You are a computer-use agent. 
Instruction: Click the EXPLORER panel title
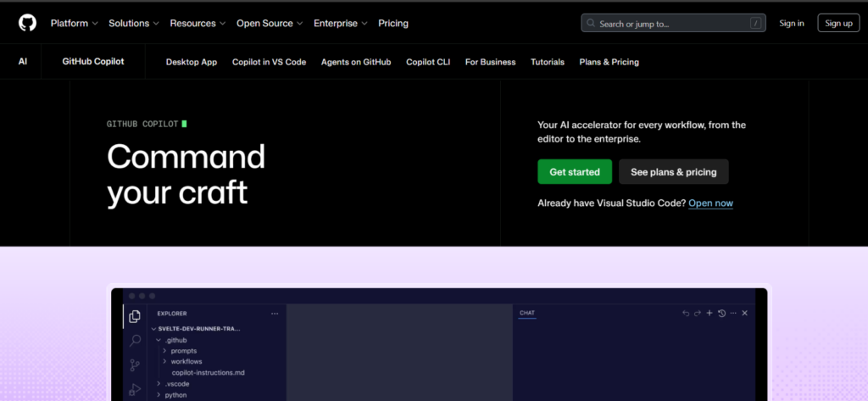pyautogui.click(x=171, y=314)
